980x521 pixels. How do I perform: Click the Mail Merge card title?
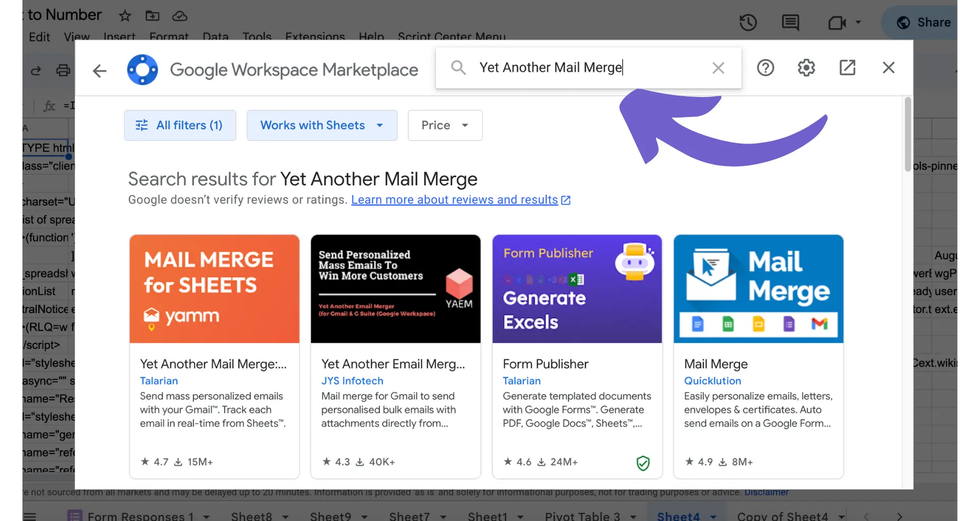coord(716,364)
